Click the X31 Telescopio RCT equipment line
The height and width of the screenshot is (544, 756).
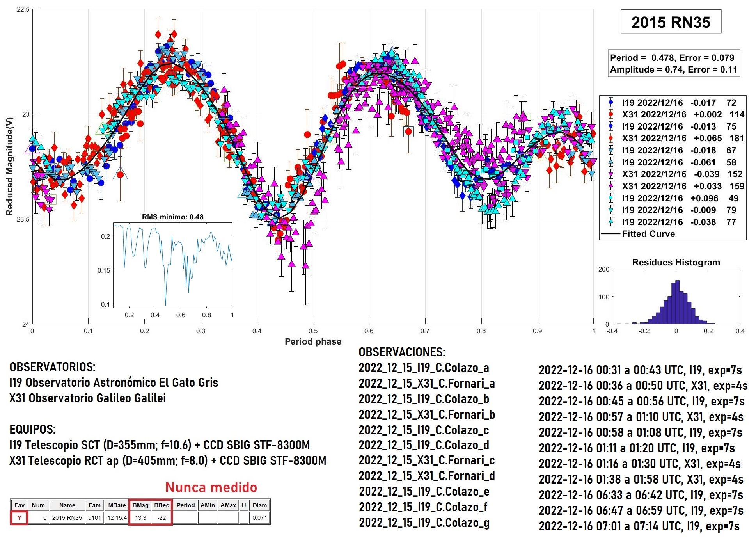tap(168, 460)
